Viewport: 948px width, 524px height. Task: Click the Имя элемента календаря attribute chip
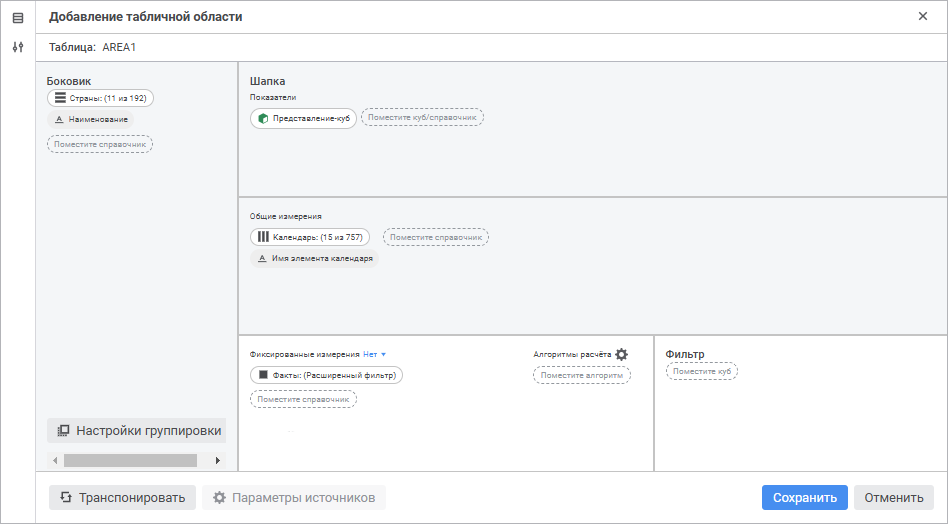[314, 258]
